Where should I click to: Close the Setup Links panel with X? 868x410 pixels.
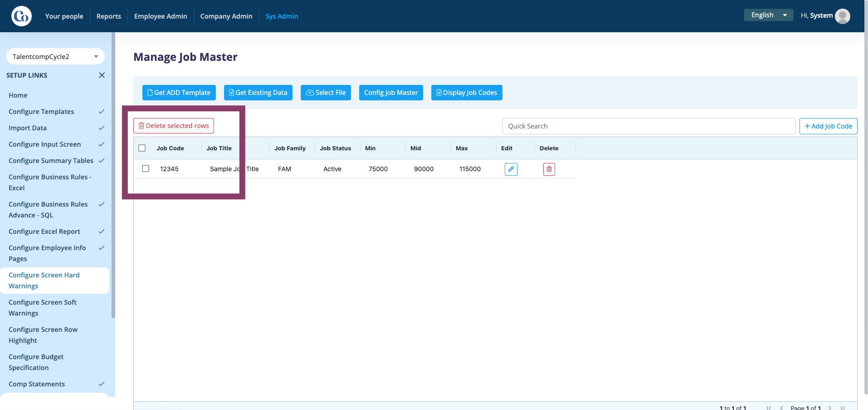tap(102, 75)
